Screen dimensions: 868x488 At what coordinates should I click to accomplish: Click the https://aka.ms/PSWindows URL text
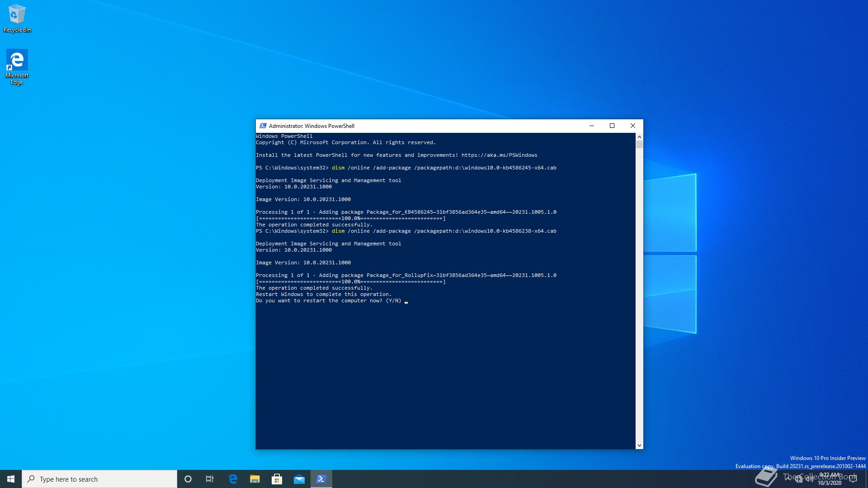point(499,155)
